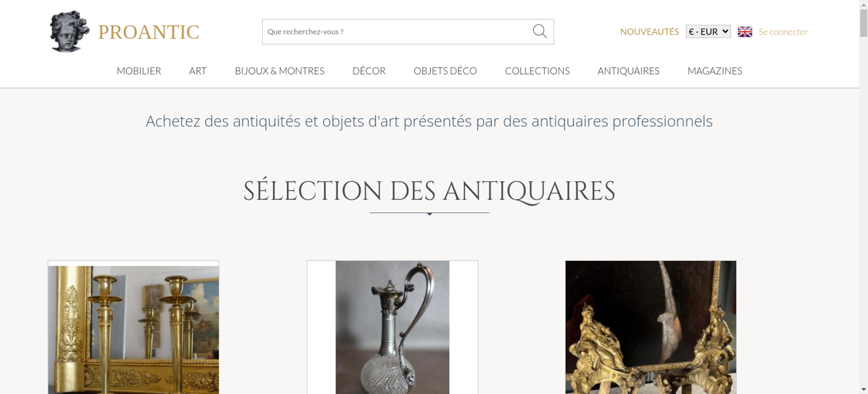Open the DÉCOR menu

[369, 71]
